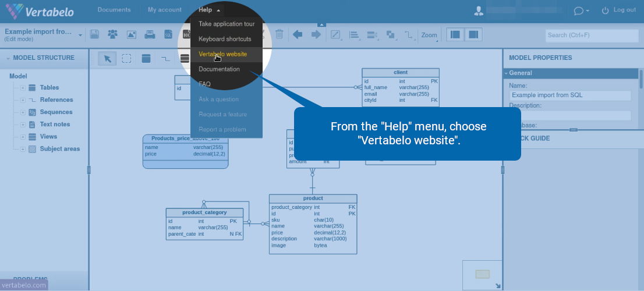The image size is (644, 291).
Task: Expand the Text notes tree node
Action: 23,125
